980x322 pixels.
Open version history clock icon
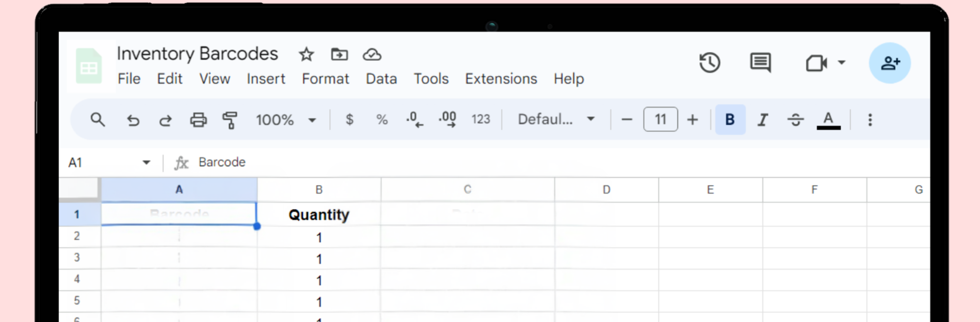(x=709, y=63)
